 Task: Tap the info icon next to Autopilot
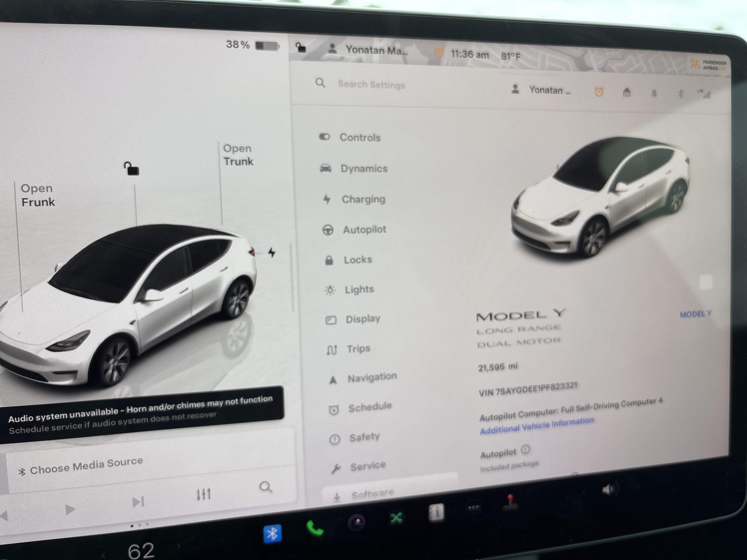[x=525, y=449]
